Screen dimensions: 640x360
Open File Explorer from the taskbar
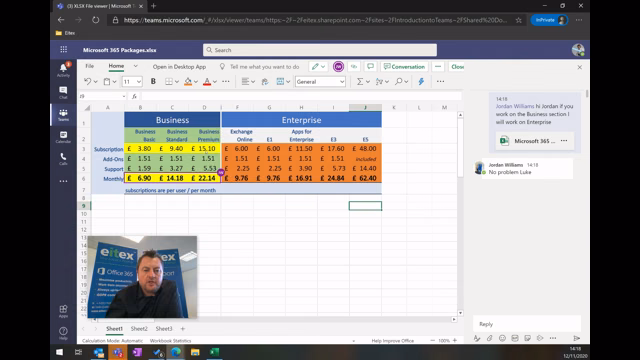click(195, 352)
